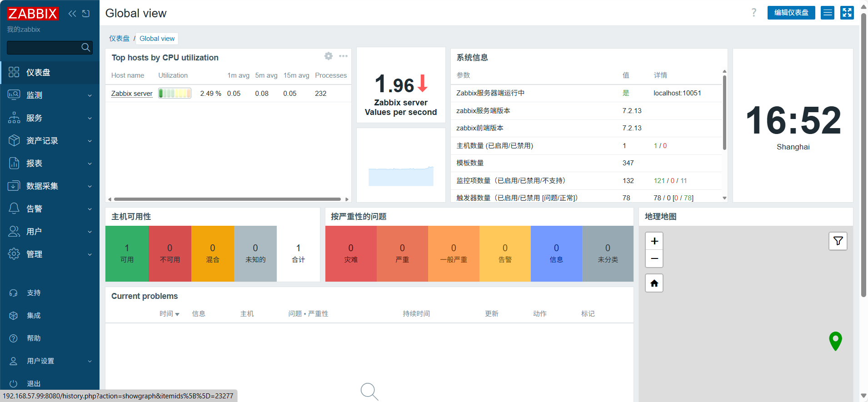868x402 pixels.
Task: Zoom out the geomap with minus
Action: 654,258
